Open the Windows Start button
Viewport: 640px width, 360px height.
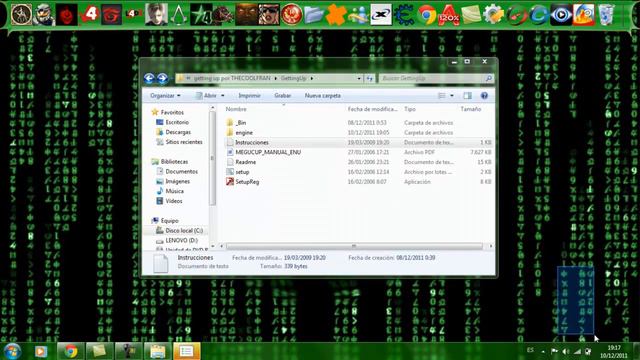coord(12,351)
